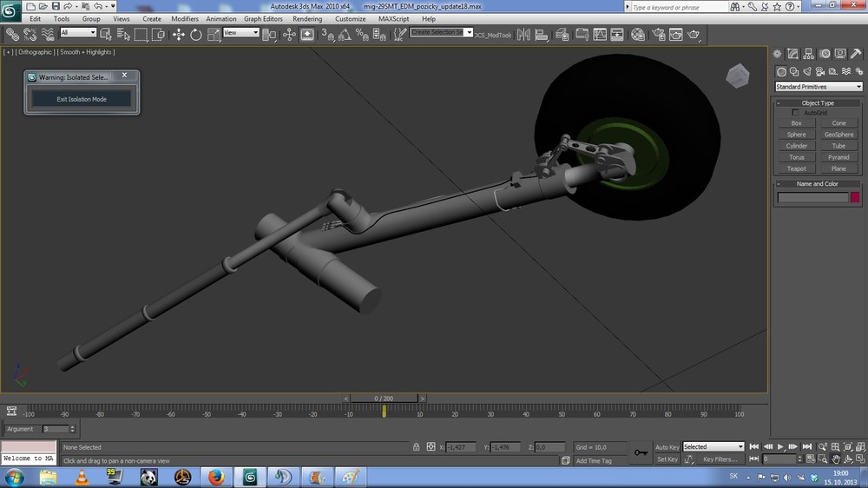868x488 pixels.
Task: Select the Select and Link tool
Action: (12, 35)
